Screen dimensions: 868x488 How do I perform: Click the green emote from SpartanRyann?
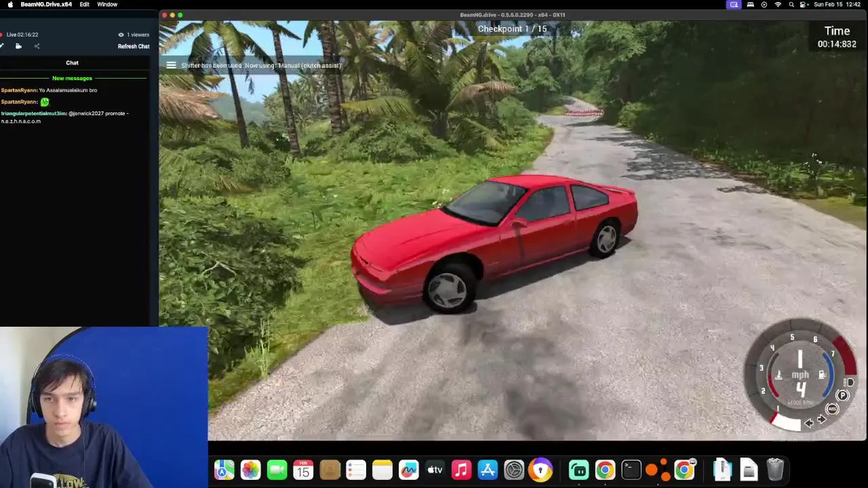coord(45,102)
